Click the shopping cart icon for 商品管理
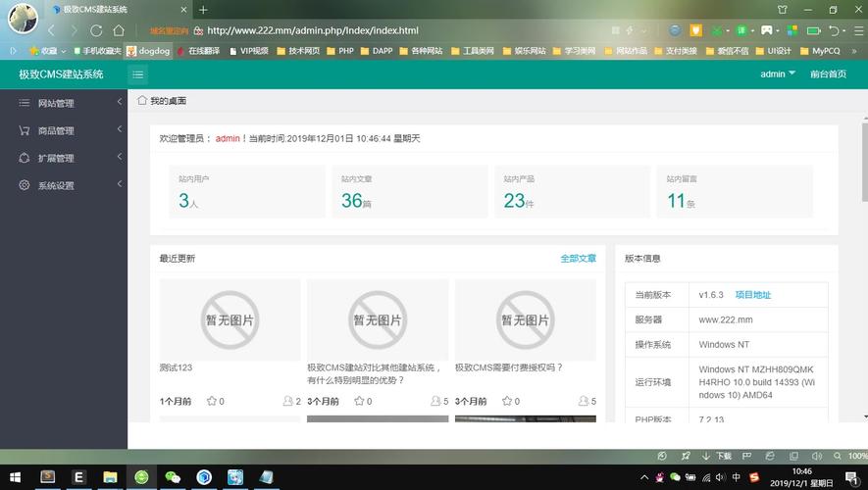This screenshot has height=490, width=868. pos(25,130)
